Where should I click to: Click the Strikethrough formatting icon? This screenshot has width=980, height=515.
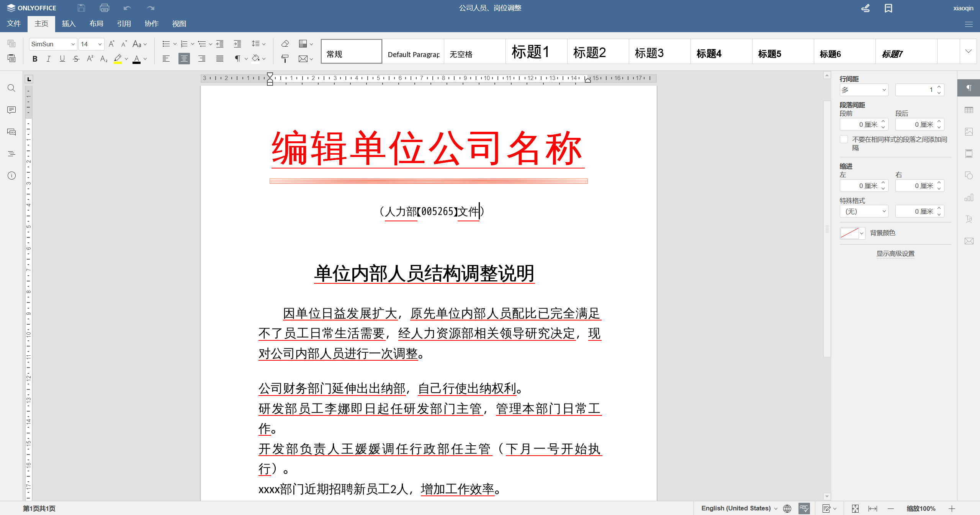coord(76,59)
